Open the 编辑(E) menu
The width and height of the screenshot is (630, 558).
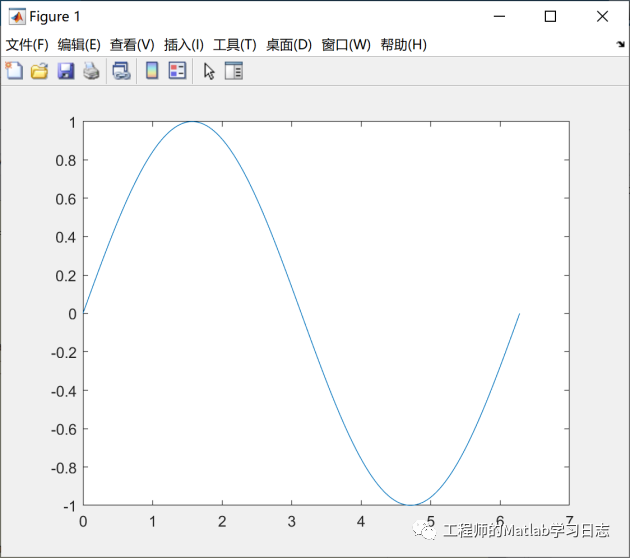[79, 45]
